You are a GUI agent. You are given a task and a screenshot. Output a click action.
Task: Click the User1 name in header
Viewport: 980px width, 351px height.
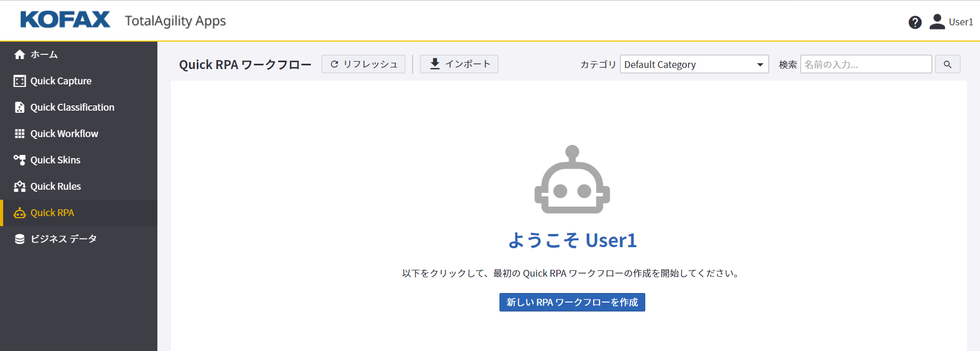coord(961,22)
